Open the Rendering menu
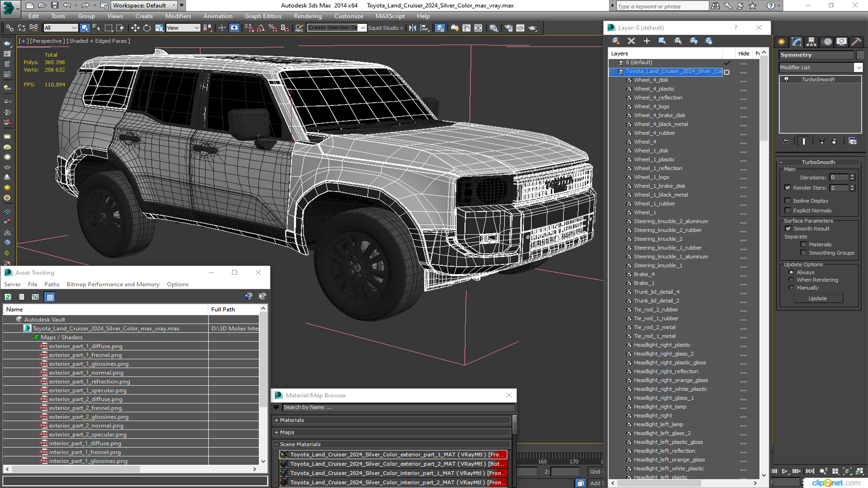Viewport: 868px width, 488px height. 307,16
